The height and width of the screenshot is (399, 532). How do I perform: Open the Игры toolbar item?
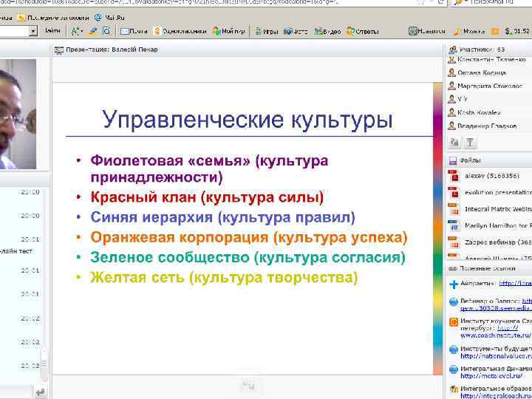[267, 32]
